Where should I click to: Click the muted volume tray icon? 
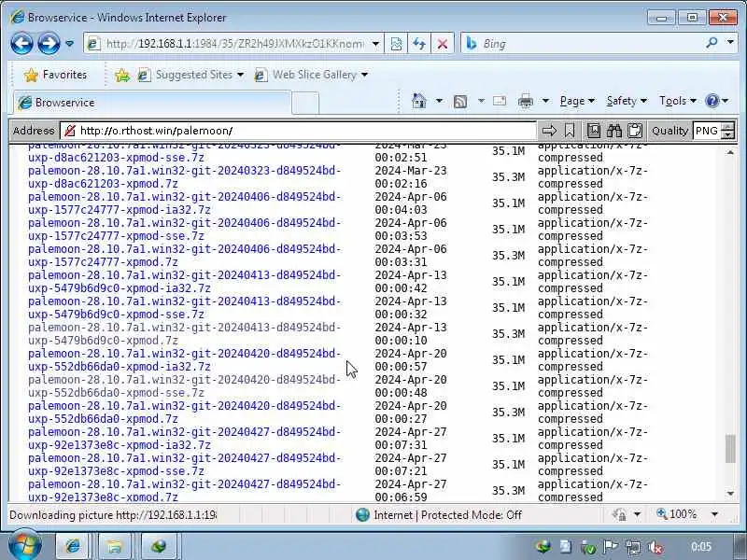[x=655, y=547]
